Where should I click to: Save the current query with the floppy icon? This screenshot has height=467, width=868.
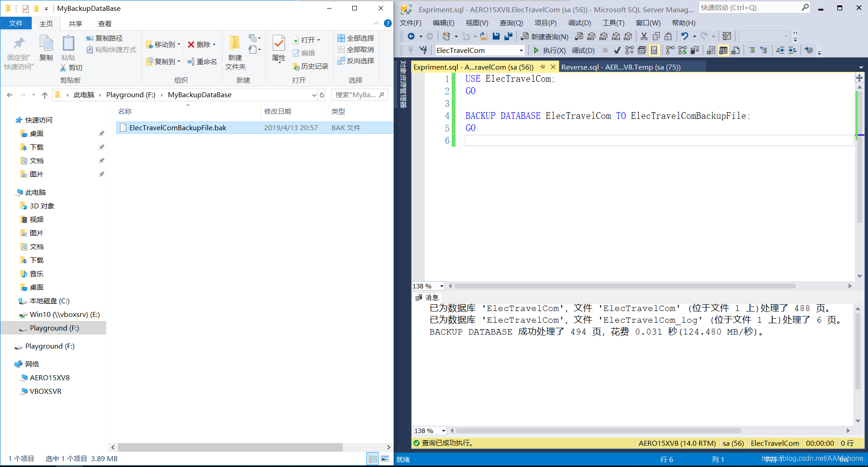point(496,36)
